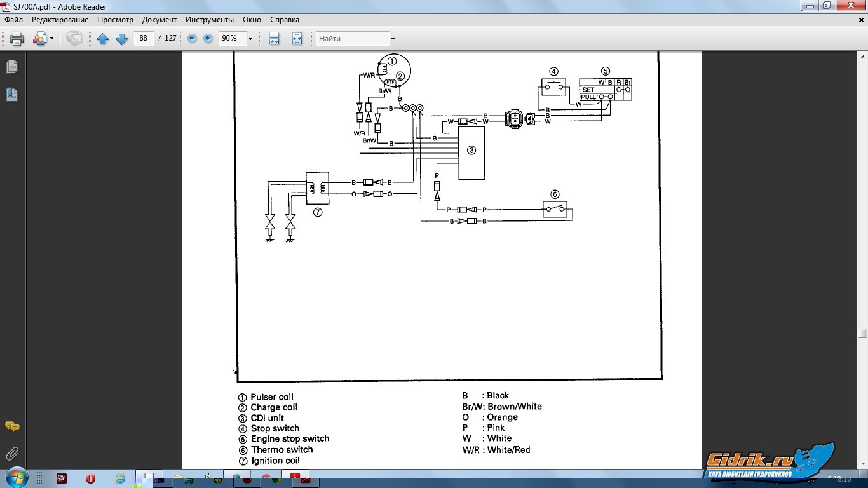Select the fit width scrolling mode icon

pyautogui.click(x=275, y=39)
